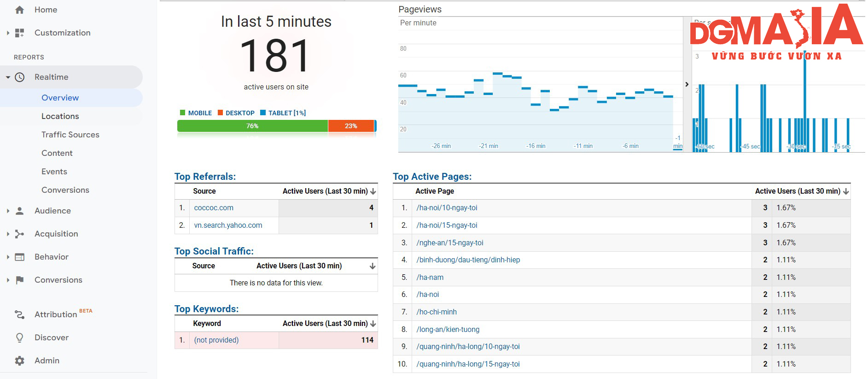The width and height of the screenshot is (868, 379).
Task: Expand the sidebar Conversions section arrow
Action: pos(8,280)
